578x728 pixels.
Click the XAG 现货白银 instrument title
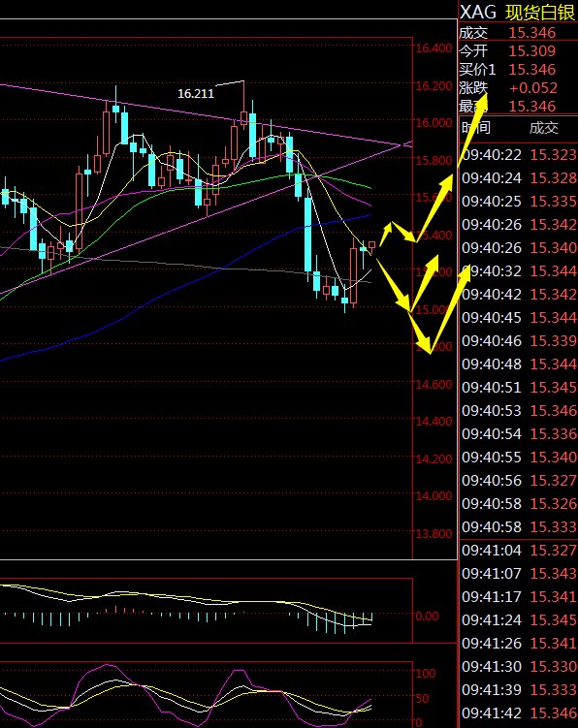tap(518, 12)
